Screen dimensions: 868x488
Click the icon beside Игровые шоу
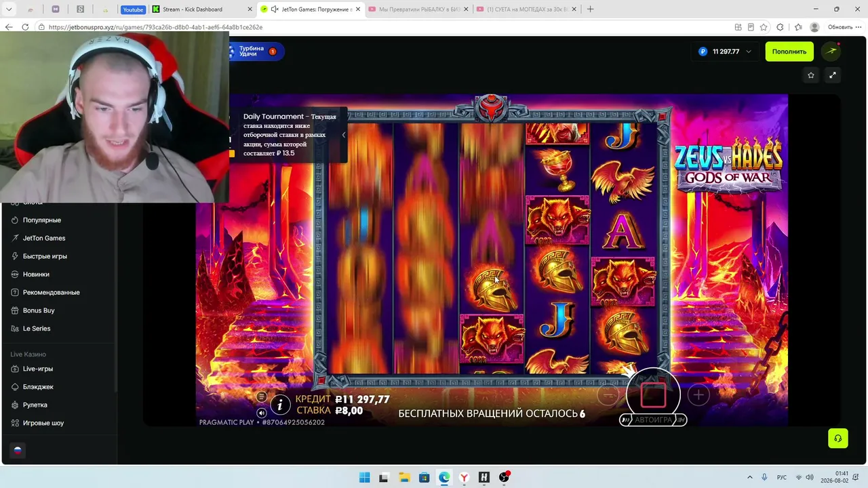16,423
